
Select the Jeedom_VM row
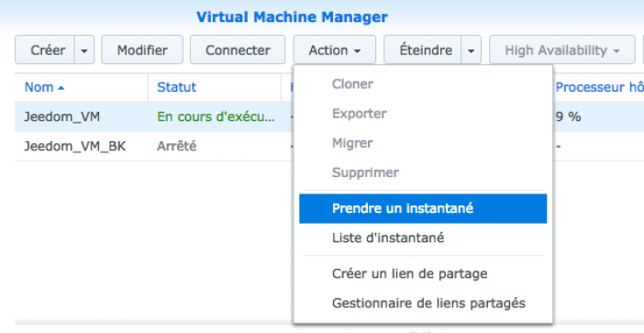coord(329,117)
